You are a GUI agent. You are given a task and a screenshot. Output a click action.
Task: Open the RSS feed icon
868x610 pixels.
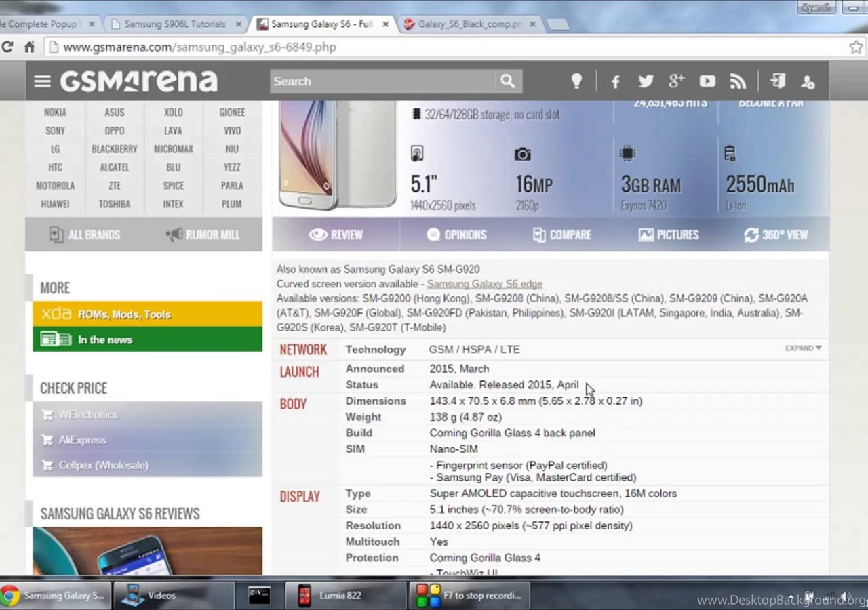coord(738,81)
